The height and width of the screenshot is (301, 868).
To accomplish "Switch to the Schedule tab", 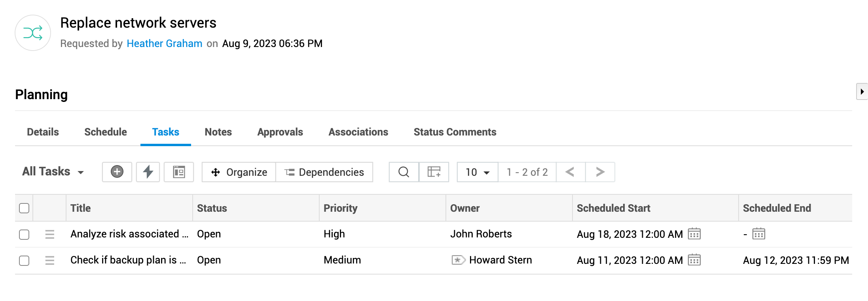I will [x=106, y=132].
